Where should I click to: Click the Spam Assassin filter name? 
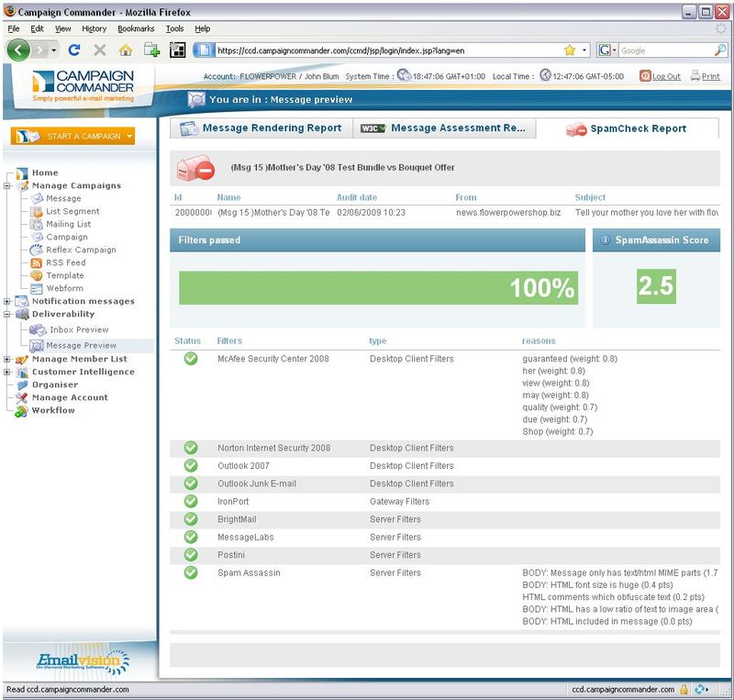[249, 573]
